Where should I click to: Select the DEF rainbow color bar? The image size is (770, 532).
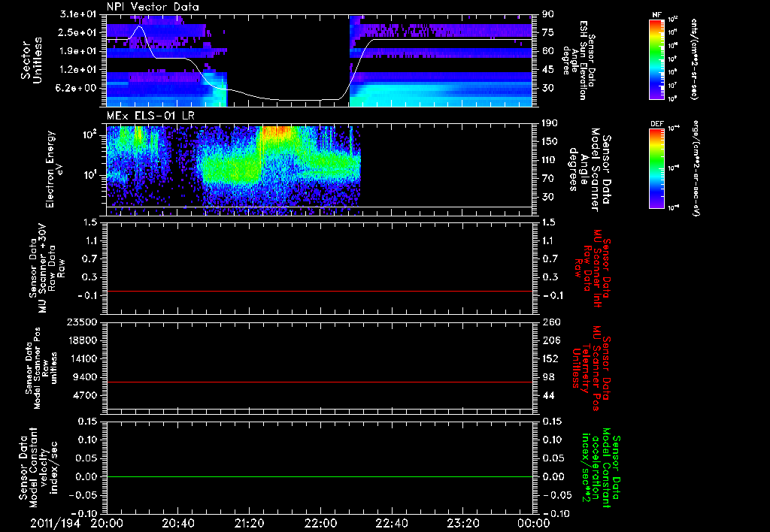pos(657,168)
